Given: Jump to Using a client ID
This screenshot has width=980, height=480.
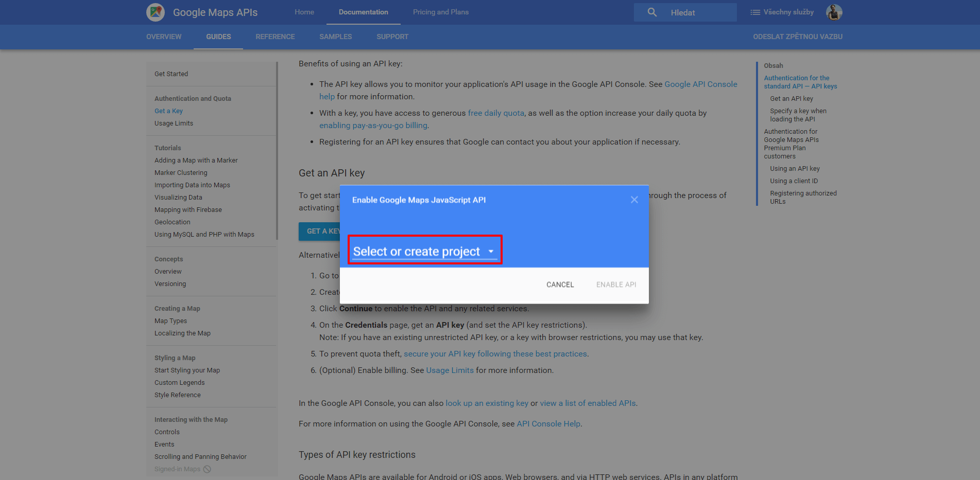Looking at the screenshot, I should coord(794,181).
